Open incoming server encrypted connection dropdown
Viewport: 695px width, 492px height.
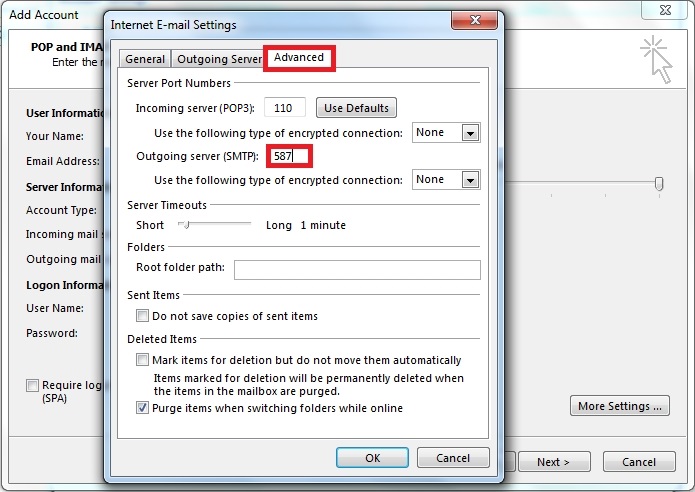point(470,133)
